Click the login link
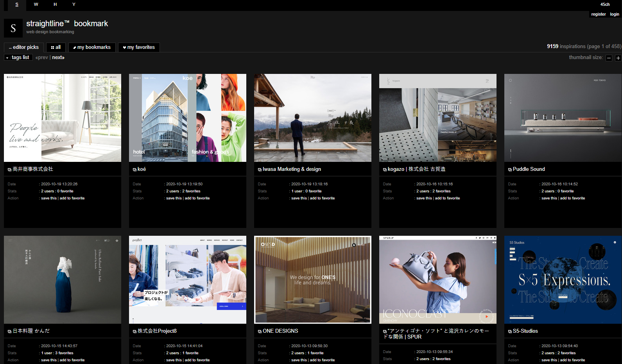Screen dimensions: 622x364 pyautogui.click(x=615, y=14)
